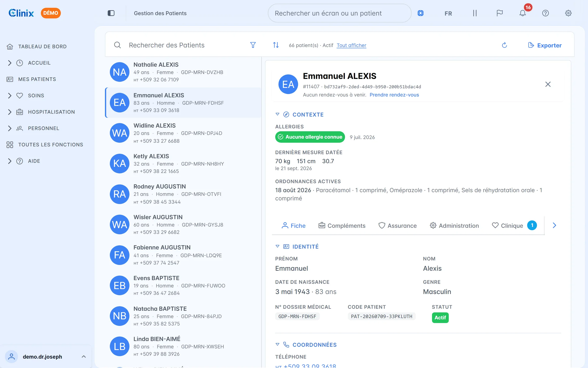Click the Exporter button

[545, 45]
